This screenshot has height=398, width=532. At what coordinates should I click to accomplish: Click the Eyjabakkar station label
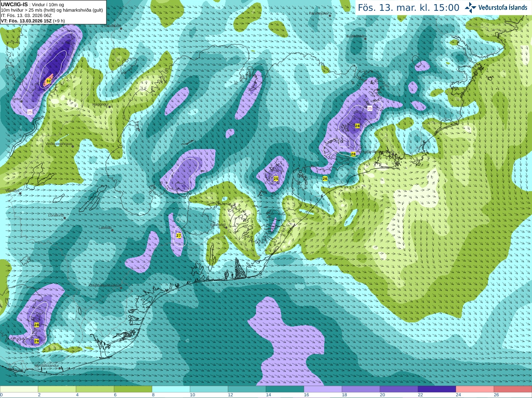tap(355, 36)
